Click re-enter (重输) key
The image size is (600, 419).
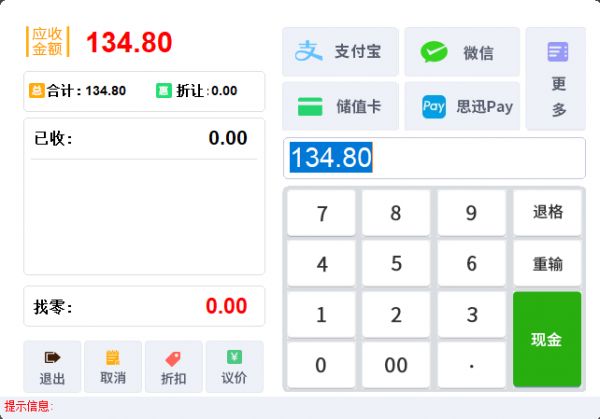[547, 263]
